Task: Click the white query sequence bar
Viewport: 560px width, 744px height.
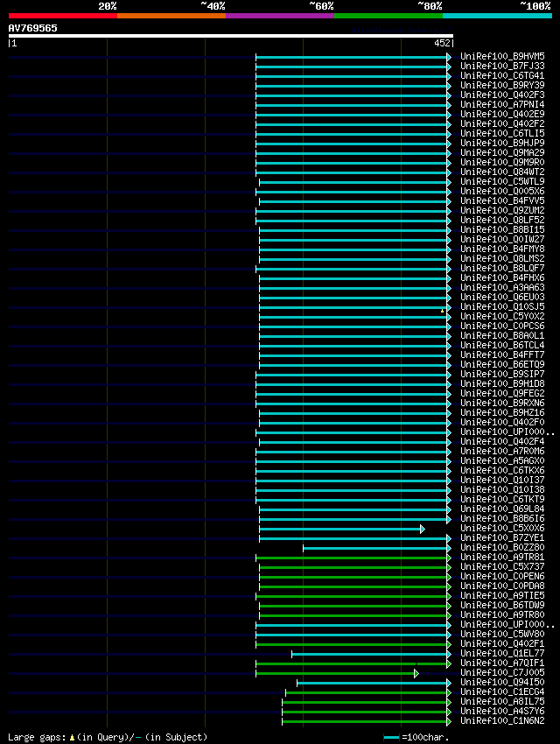Action: point(231,36)
